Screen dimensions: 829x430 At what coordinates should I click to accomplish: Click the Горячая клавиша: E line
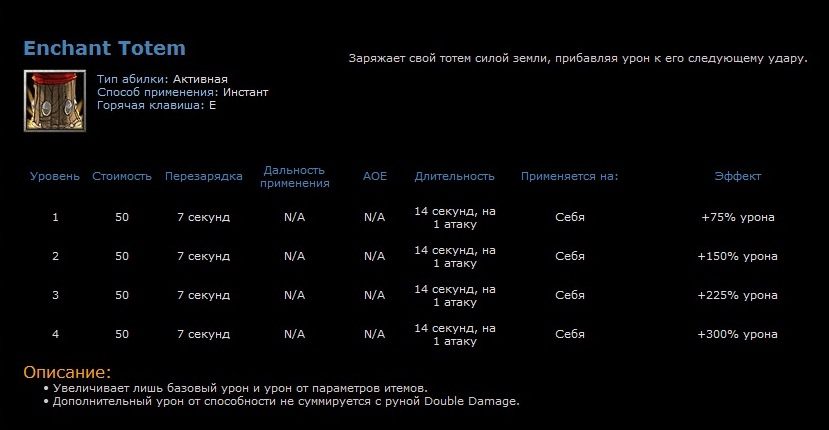(156, 104)
